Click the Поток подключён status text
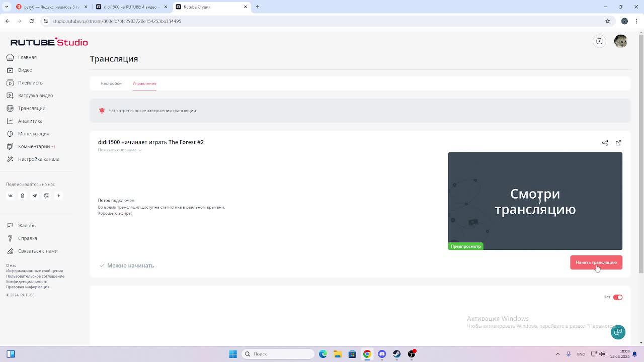The width and height of the screenshot is (644, 362). [116, 200]
